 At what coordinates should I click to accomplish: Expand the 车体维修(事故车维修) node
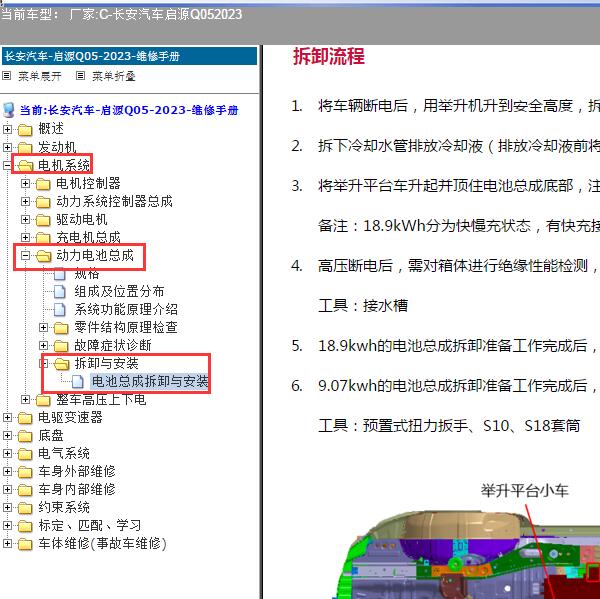click(7, 544)
